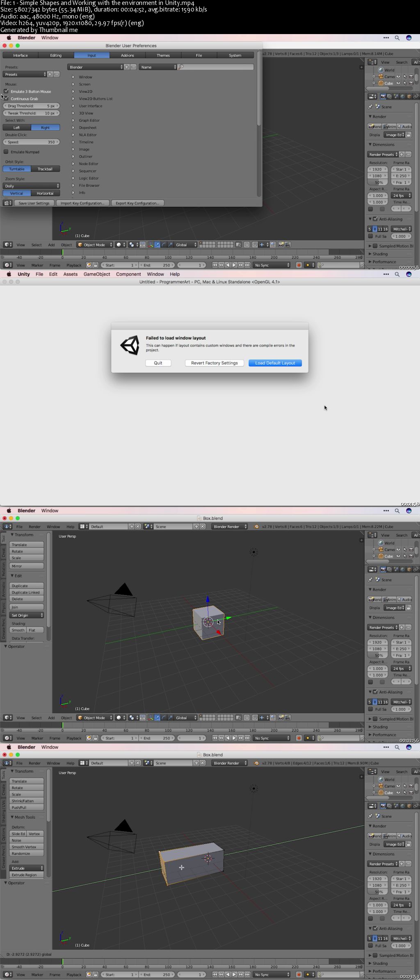Screen dimensions: 420x980
Task: Click pin icon beside Scene in frame 00:02:56
Action: click(x=370, y=580)
